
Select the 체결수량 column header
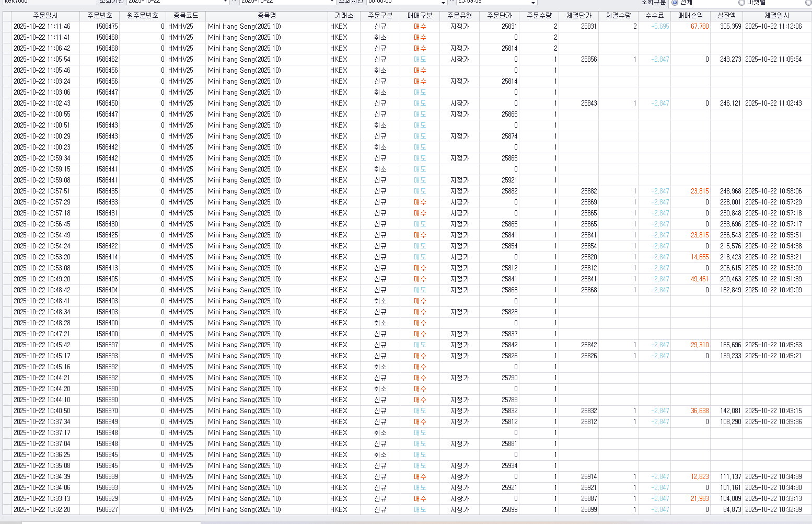click(x=618, y=16)
